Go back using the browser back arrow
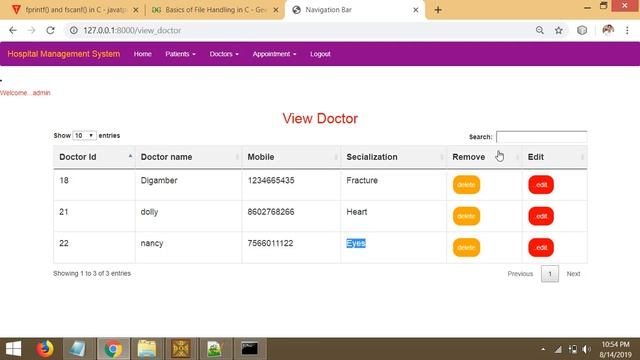640x360 pixels. 13,30
